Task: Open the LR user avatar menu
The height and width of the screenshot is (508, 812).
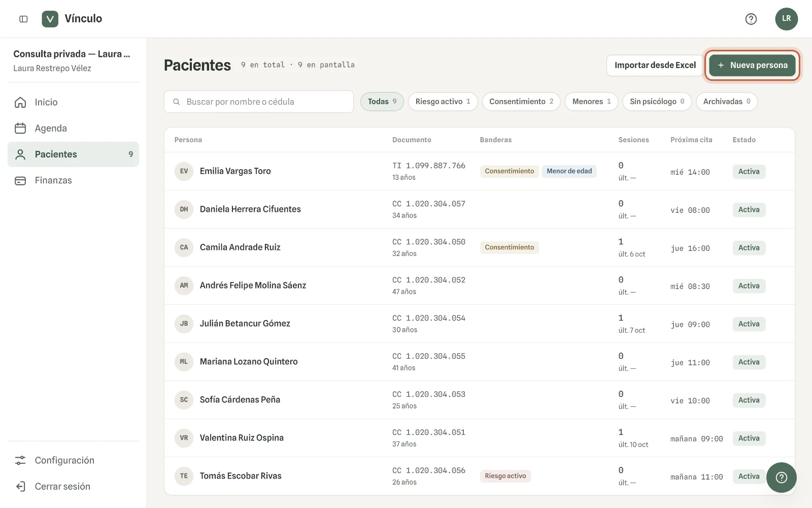Action: coord(786,19)
